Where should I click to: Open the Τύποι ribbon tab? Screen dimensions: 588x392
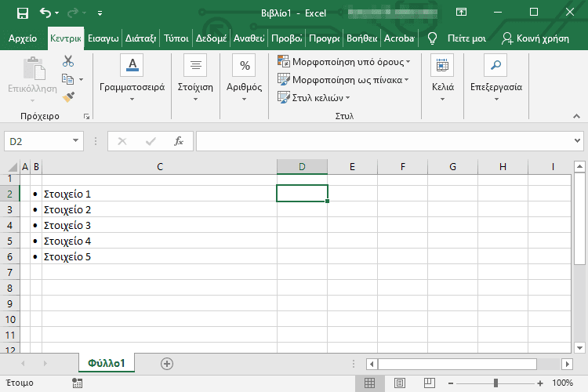point(176,38)
